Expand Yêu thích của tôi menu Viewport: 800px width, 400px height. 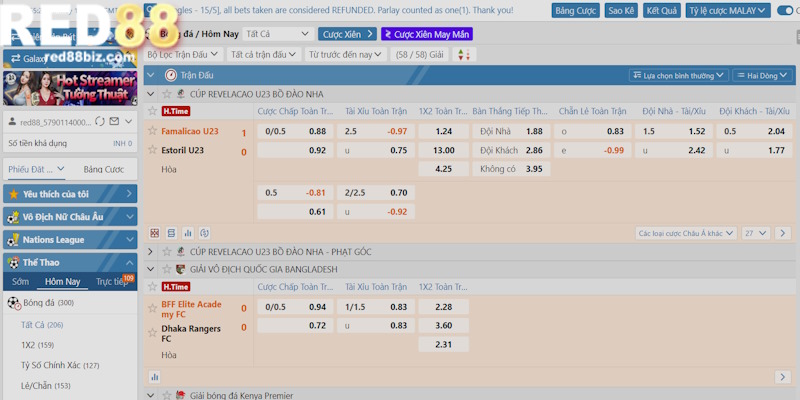click(x=70, y=194)
